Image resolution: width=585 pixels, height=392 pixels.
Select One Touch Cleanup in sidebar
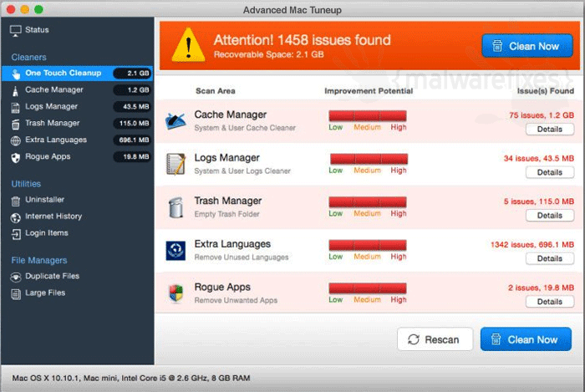tap(78, 73)
